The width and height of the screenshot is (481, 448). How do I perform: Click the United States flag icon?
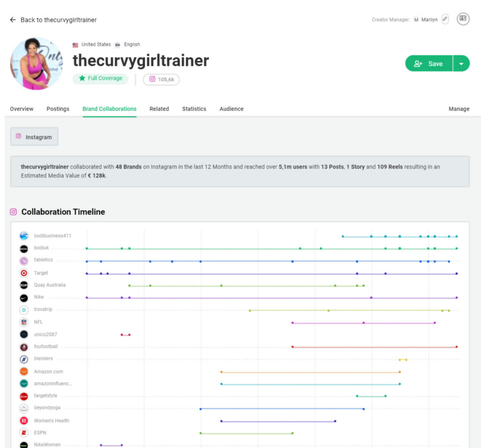coord(75,44)
